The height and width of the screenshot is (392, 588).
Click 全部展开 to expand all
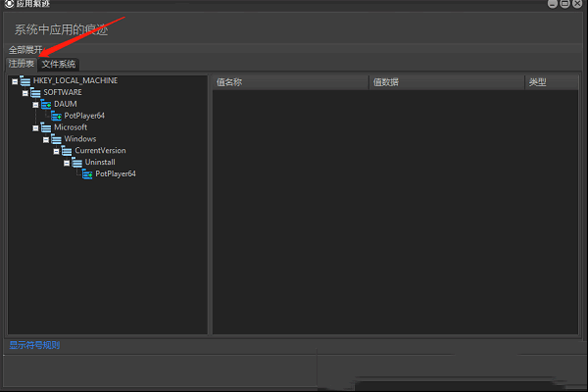[x=26, y=50]
